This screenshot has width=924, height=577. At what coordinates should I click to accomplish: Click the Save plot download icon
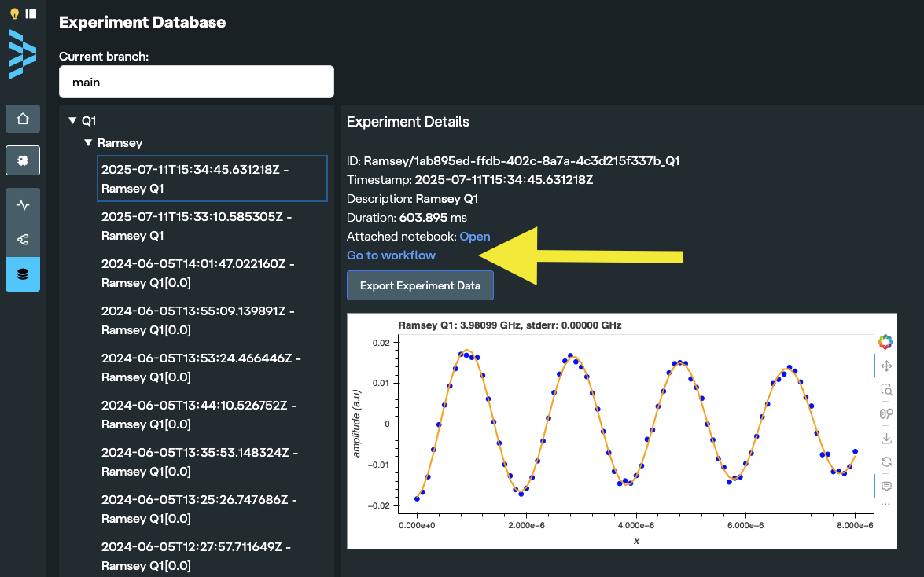coord(886,438)
